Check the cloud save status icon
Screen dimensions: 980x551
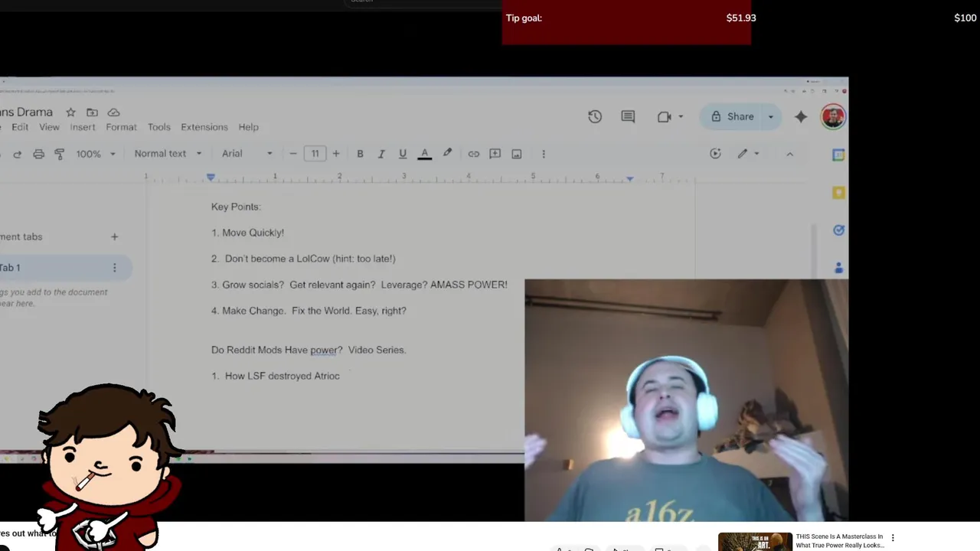(x=113, y=112)
